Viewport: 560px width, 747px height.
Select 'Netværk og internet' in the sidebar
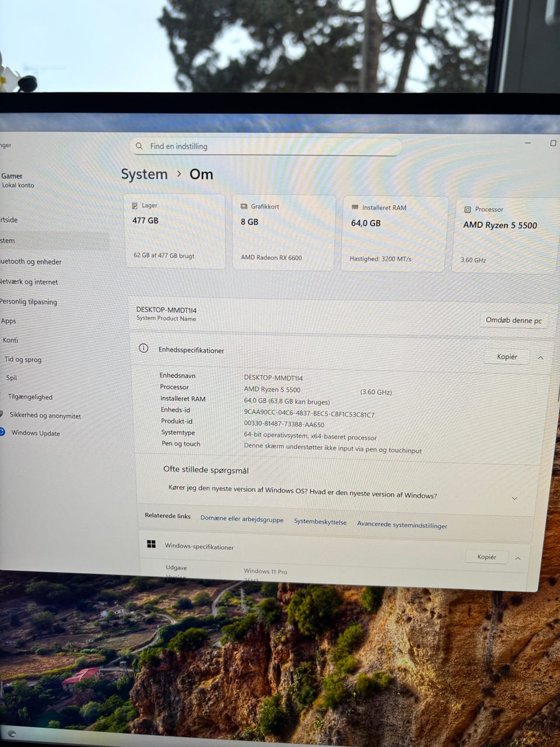tap(29, 282)
